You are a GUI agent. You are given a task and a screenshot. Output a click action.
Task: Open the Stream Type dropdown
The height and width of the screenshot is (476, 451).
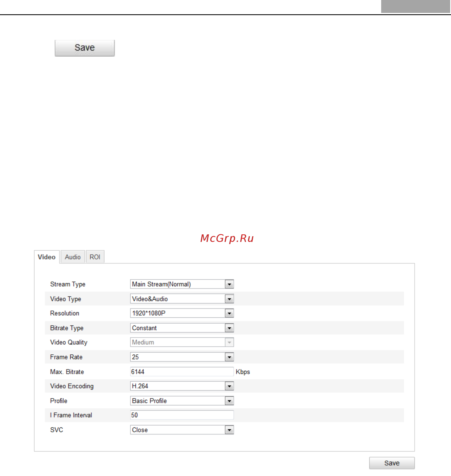pos(182,284)
